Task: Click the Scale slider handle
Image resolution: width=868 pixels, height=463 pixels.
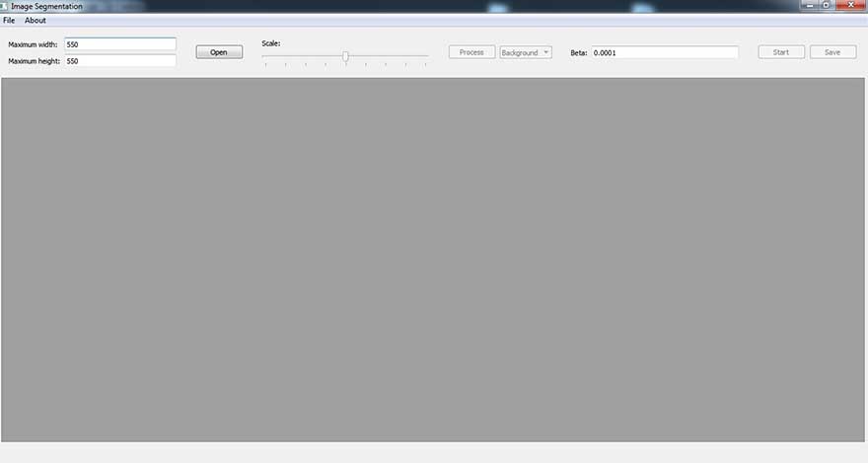Action: (x=345, y=56)
